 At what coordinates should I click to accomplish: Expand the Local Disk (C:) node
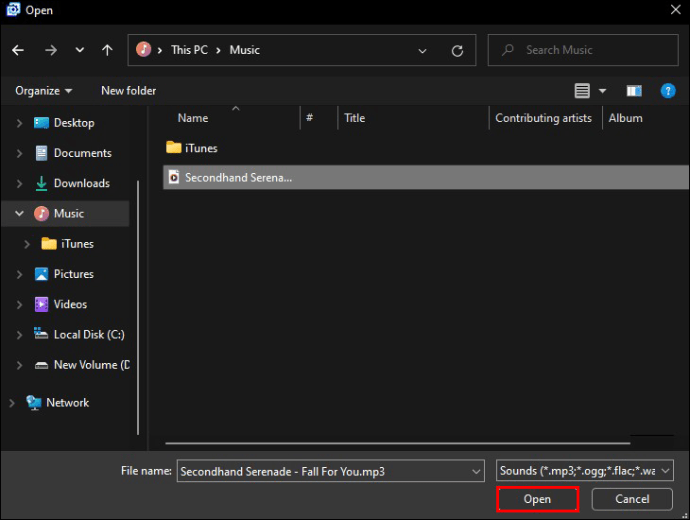click(19, 335)
